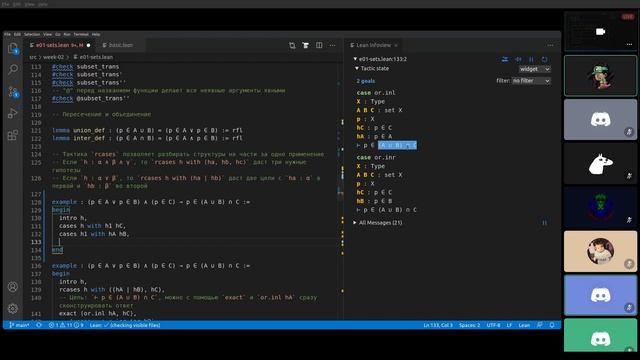Open the Help menu
The width and height of the screenshot is (640, 360).
click(96, 34)
